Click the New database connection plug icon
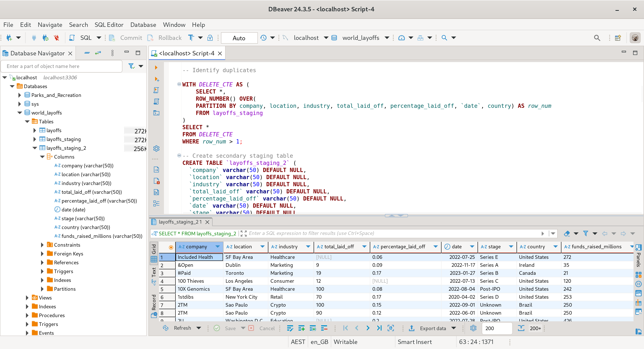 pyautogui.click(x=9, y=38)
